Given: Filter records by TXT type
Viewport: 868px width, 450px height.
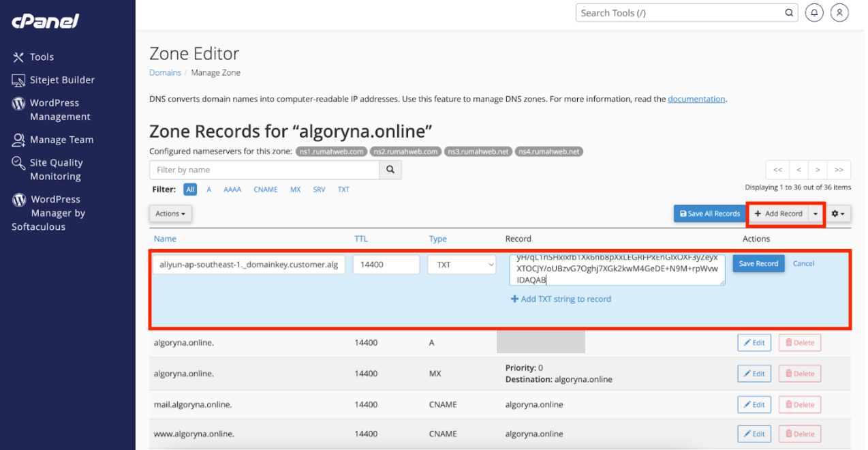Looking at the screenshot, I should pos(343,190).
